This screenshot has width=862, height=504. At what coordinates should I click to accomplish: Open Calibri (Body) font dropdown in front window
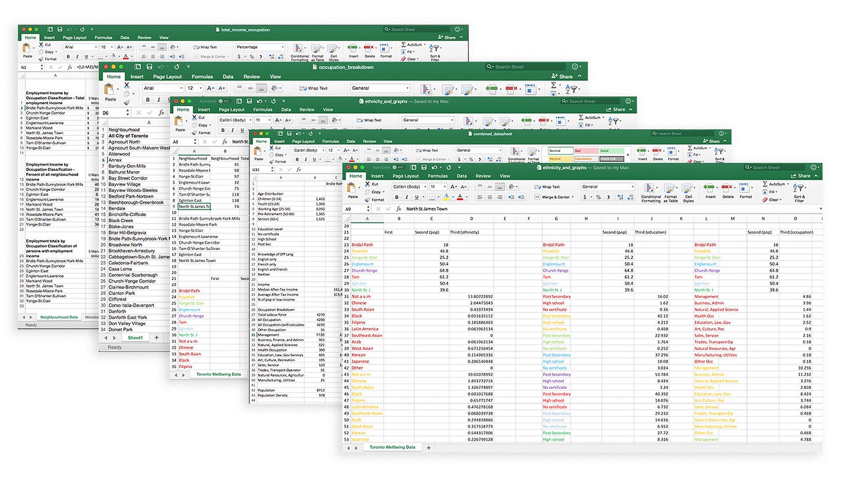(x=409, y=186)
